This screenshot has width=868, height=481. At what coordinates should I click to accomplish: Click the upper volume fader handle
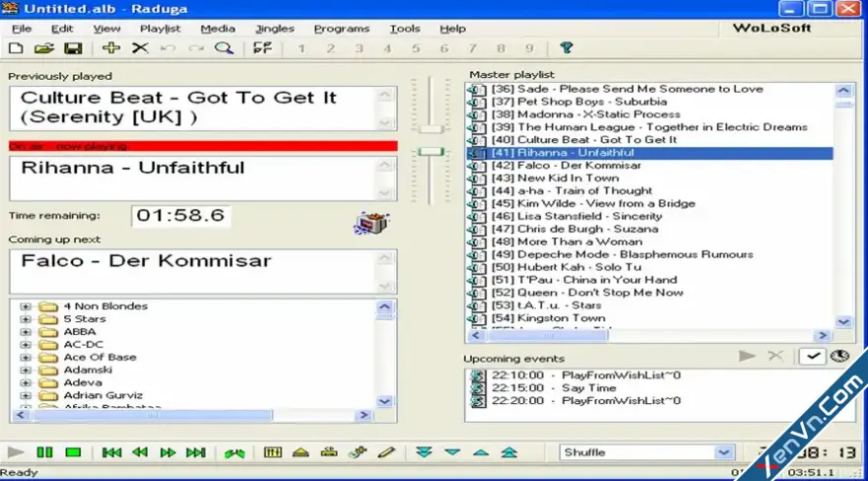431,129
